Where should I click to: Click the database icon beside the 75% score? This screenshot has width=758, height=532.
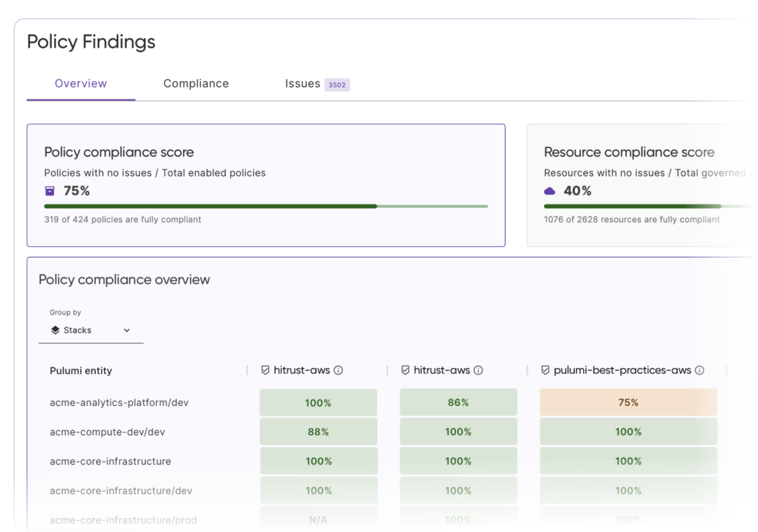[x=50, y=191]
